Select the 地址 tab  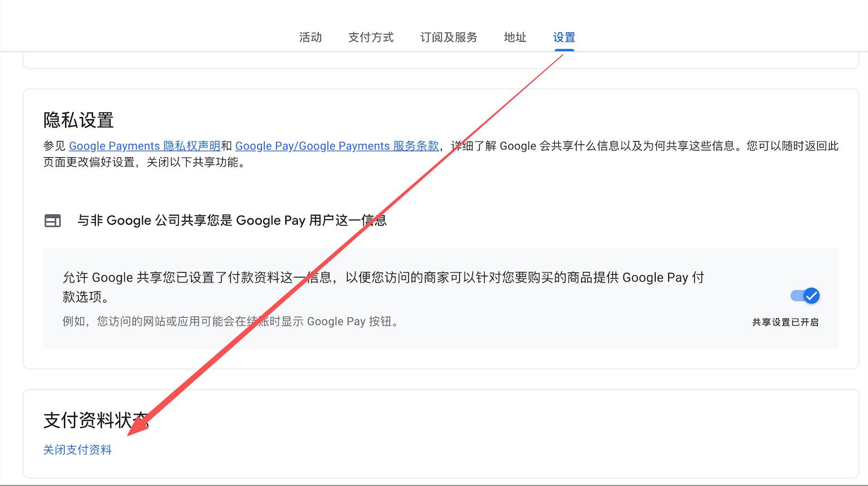coord(515,37)
